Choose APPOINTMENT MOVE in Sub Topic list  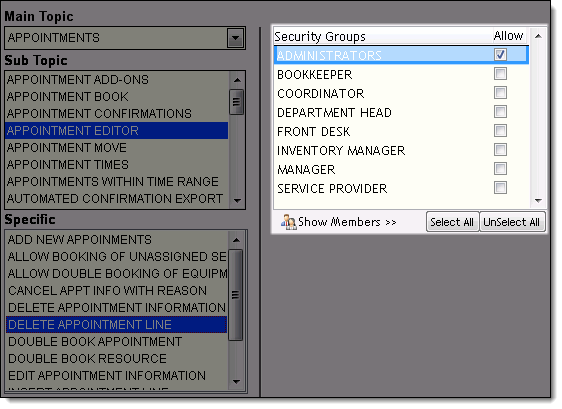coord(116,148)
